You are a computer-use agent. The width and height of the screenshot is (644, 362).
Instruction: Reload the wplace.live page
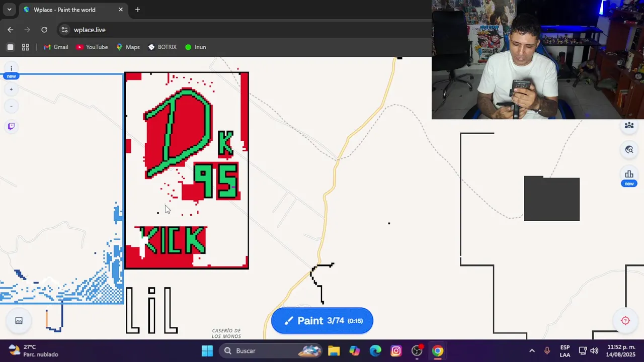[44, 30]
